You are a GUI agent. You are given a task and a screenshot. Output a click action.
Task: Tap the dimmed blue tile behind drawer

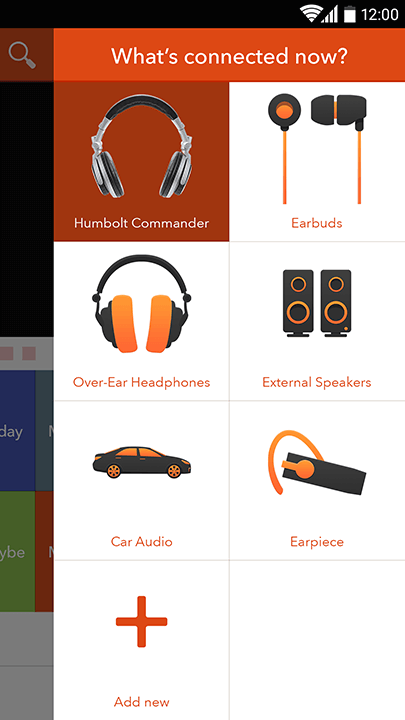(x=17, y=431)
